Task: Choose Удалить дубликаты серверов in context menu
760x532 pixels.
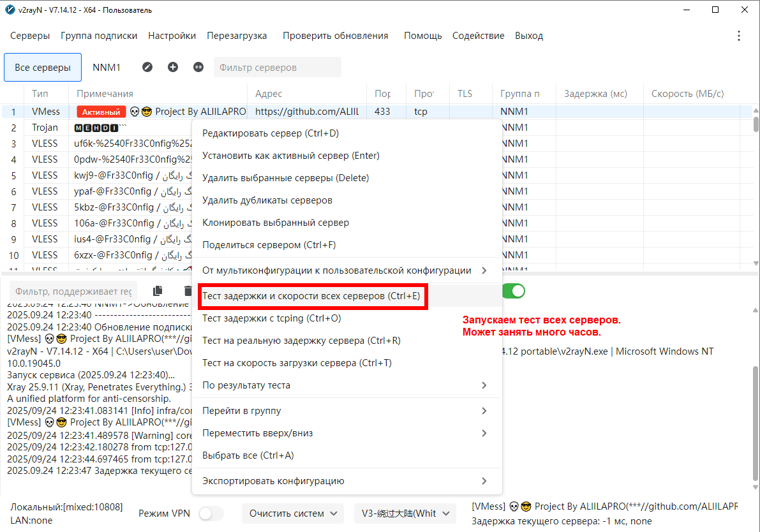Action: [x=267, y=200]
